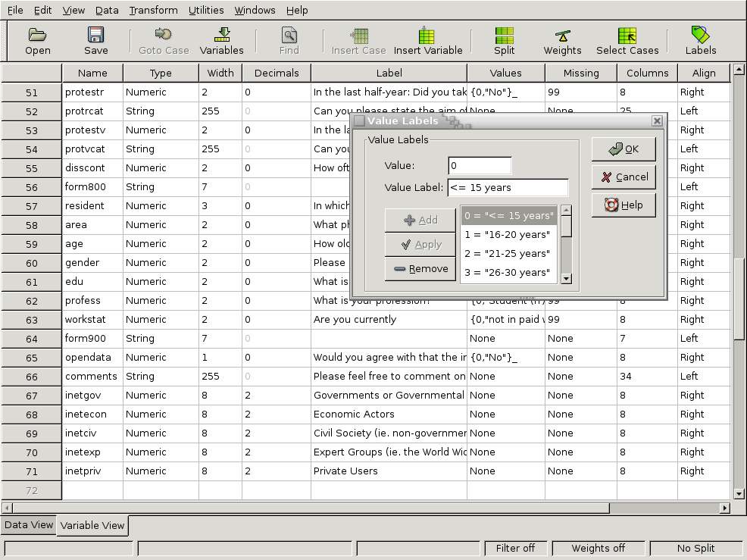Open the Utilities menu
Screen dimensions: 747x560
(x=206, y=10)
